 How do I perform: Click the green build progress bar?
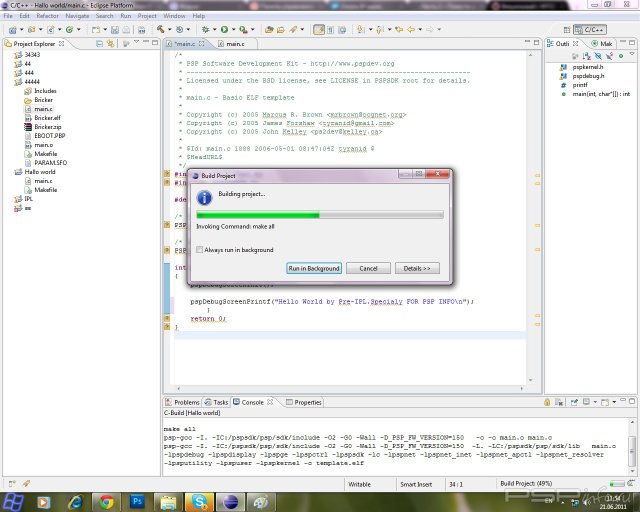tap(258, 214)
